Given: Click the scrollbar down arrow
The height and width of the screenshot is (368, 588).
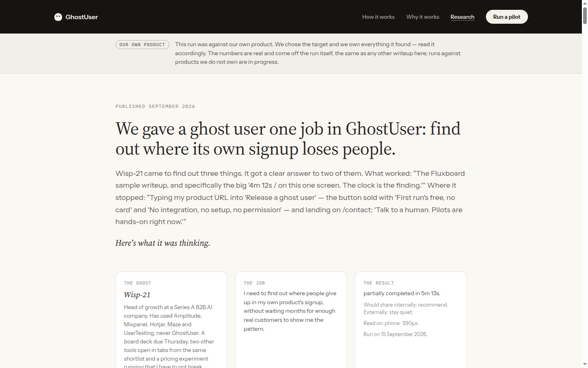Looking at the screenshot, I should (x=585, y=364).
